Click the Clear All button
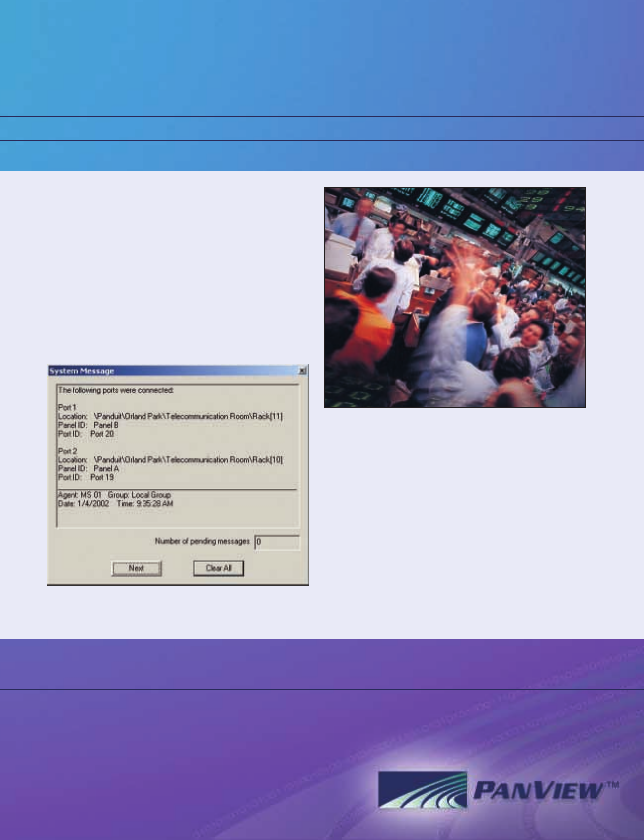This screenshot has height=840, width=644. click(x=218, y=568)
